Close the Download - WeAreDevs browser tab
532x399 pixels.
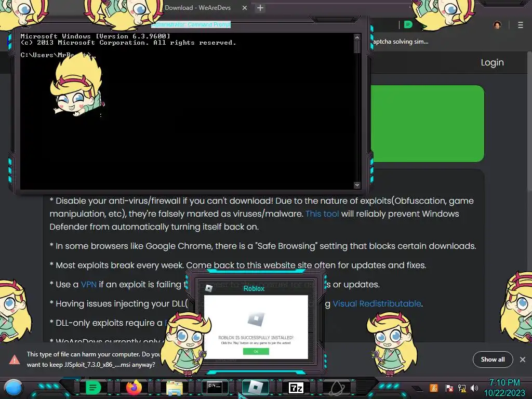tap(245, 8)
